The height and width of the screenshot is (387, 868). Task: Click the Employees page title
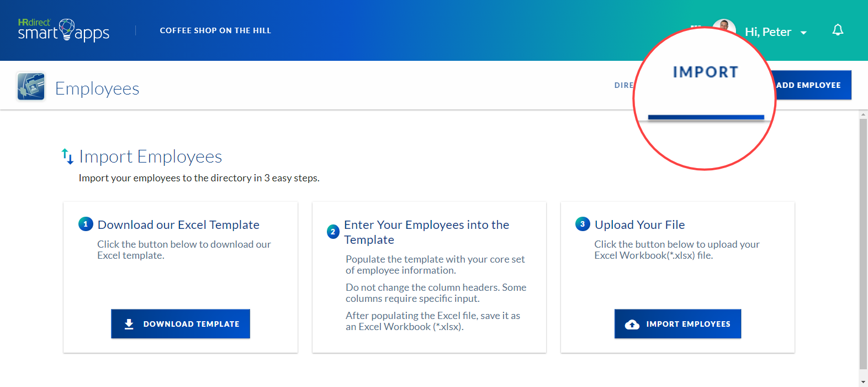click(x=97, y=88)
